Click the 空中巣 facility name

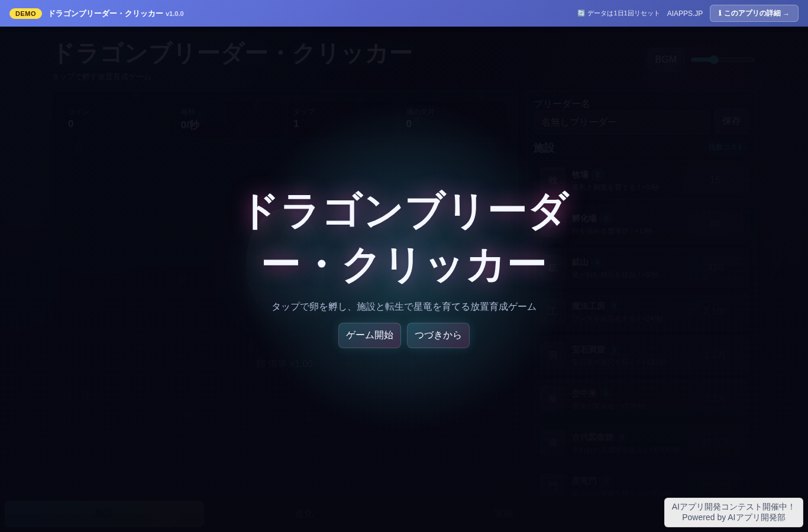click(x=584, y=393)
